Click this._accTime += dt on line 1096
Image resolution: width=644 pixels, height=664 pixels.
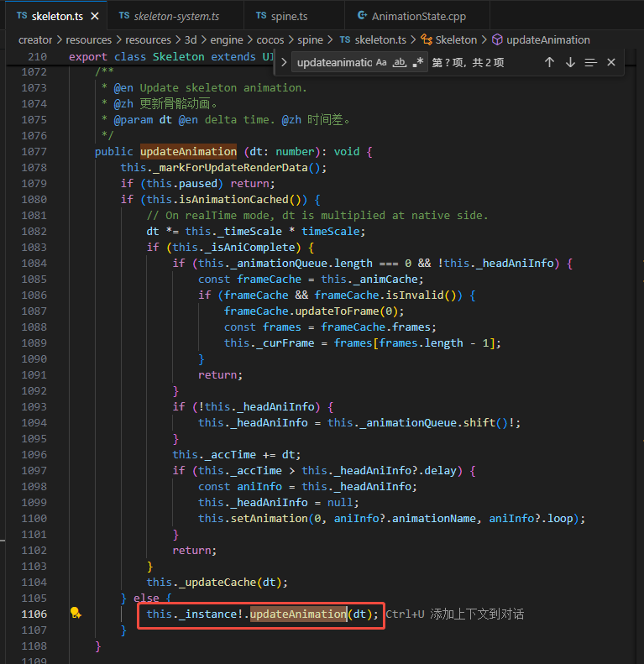point(233,455)
